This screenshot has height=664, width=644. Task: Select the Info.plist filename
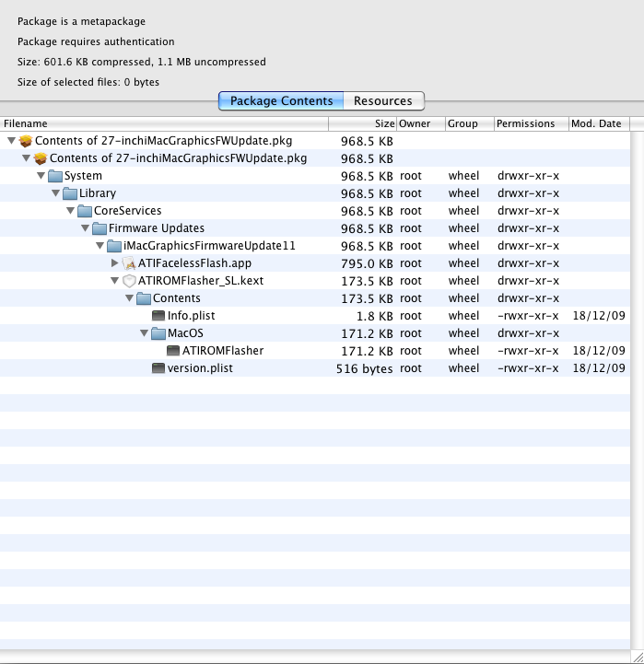pos(191,316)
